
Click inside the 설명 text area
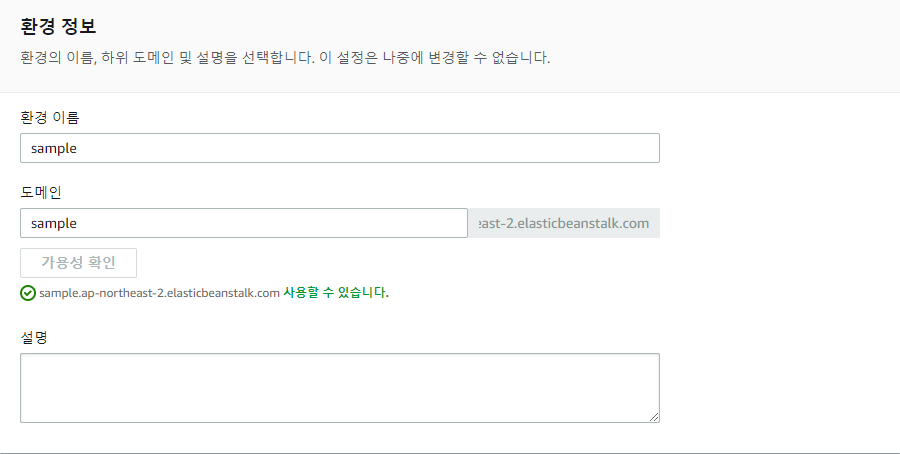(x=340, y=388)
